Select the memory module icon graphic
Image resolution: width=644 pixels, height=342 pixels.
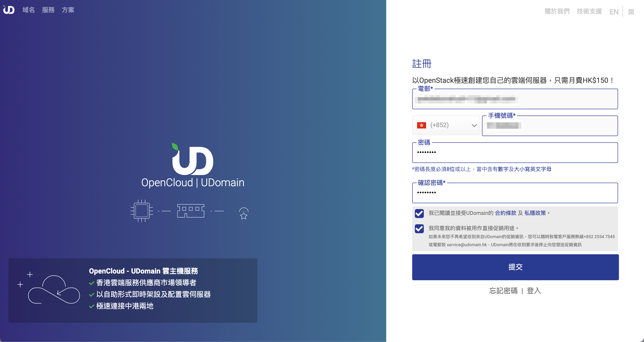tap(191, 211)
